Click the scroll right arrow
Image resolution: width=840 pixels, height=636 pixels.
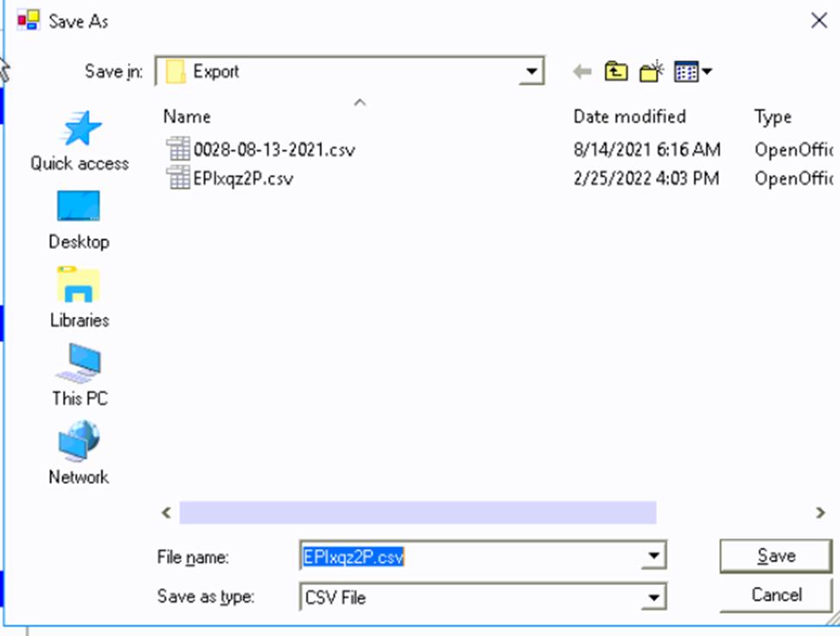pos(820,512)
